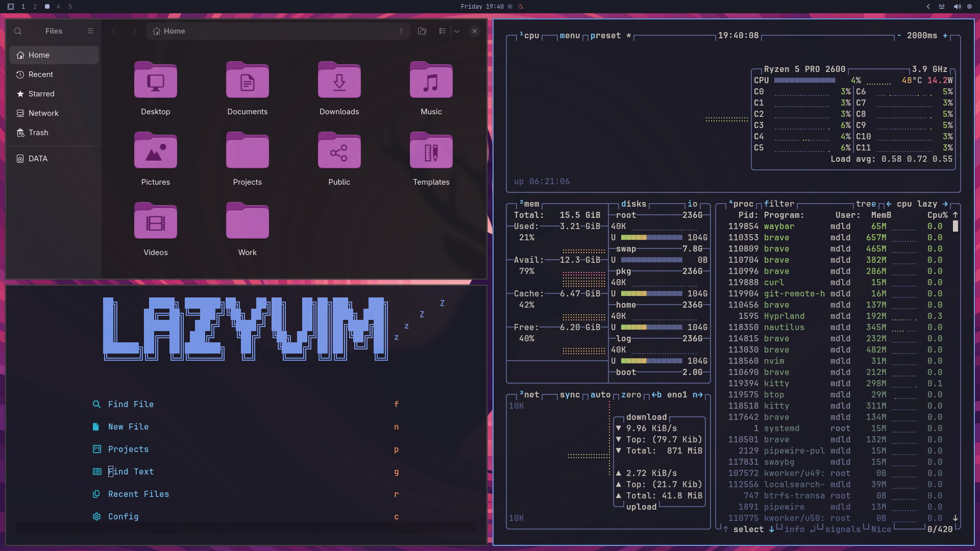Select the Desktop folder icon

pyautogui.click(x=156, y=80)
